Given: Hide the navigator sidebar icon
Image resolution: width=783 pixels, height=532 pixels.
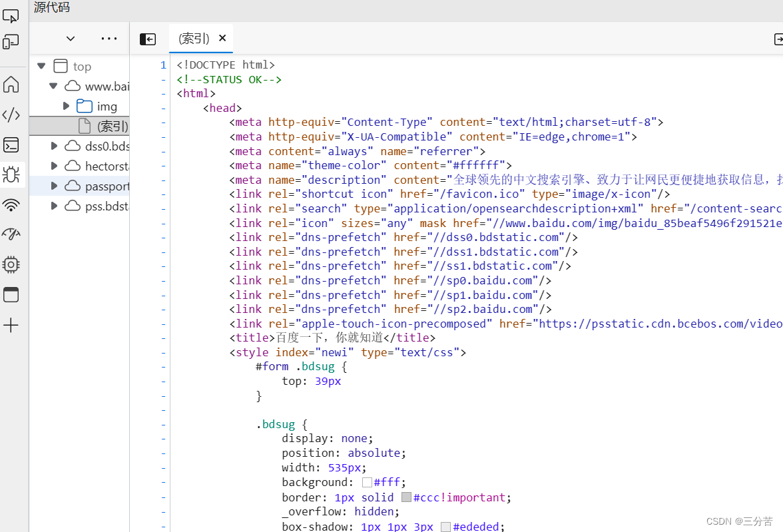Looking at the screenshot, I should coord(148,39).
